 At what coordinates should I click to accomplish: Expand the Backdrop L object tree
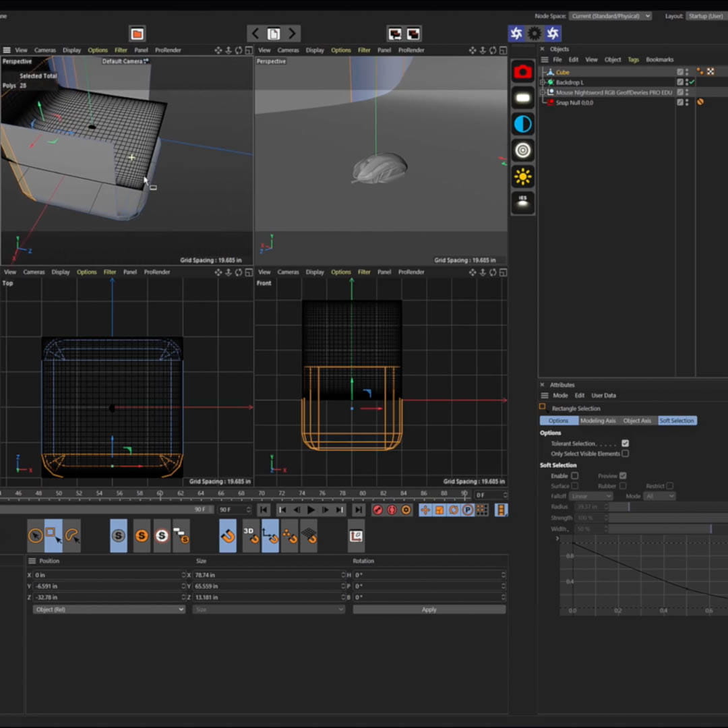click(x=543, y=82)
